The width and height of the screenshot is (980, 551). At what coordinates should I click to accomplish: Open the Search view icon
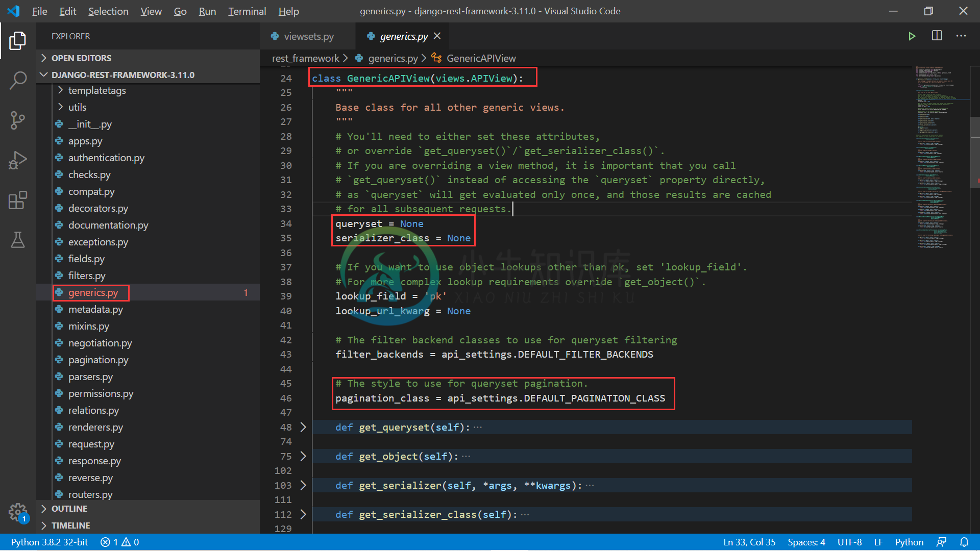tap(18, 80)
